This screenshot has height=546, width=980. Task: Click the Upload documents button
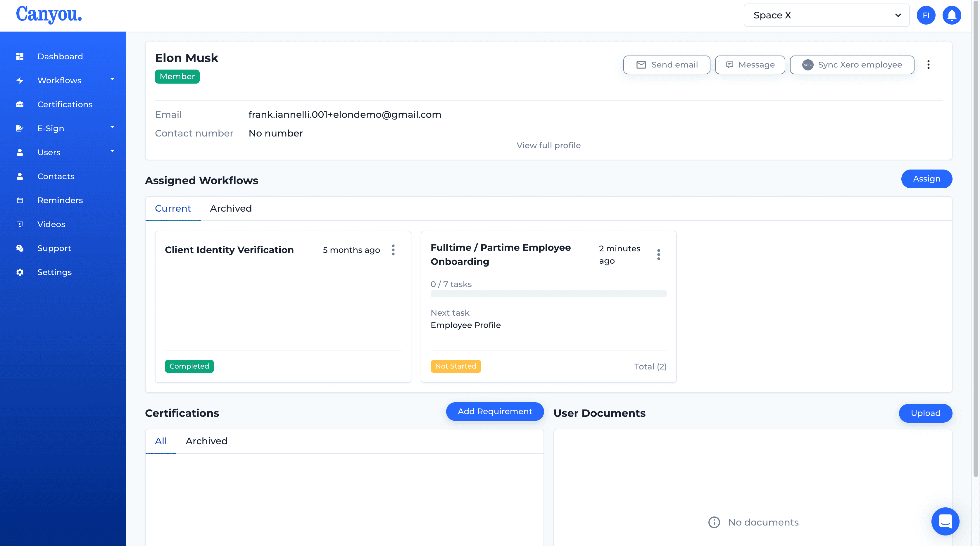(x=925, y=413)
